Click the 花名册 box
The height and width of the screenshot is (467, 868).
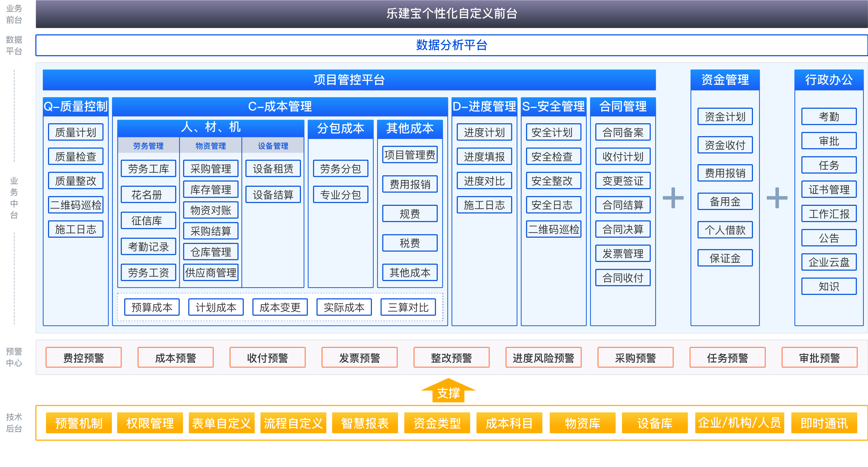click(148, 195)
